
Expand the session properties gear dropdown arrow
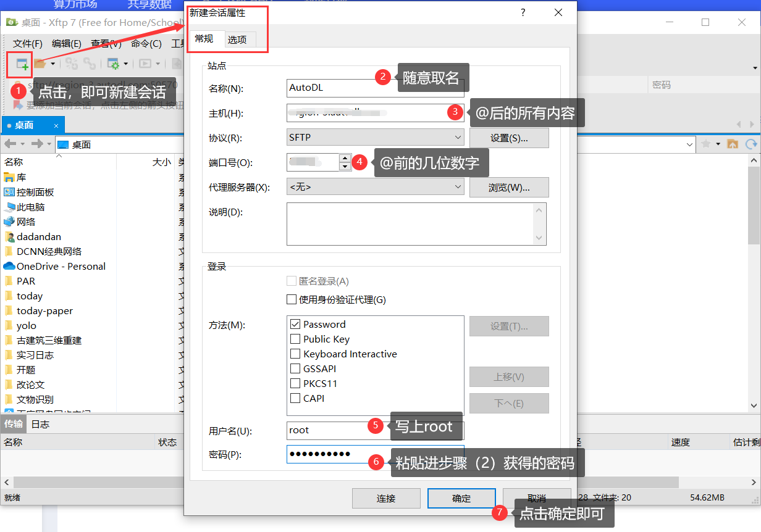tap(126, 64)
